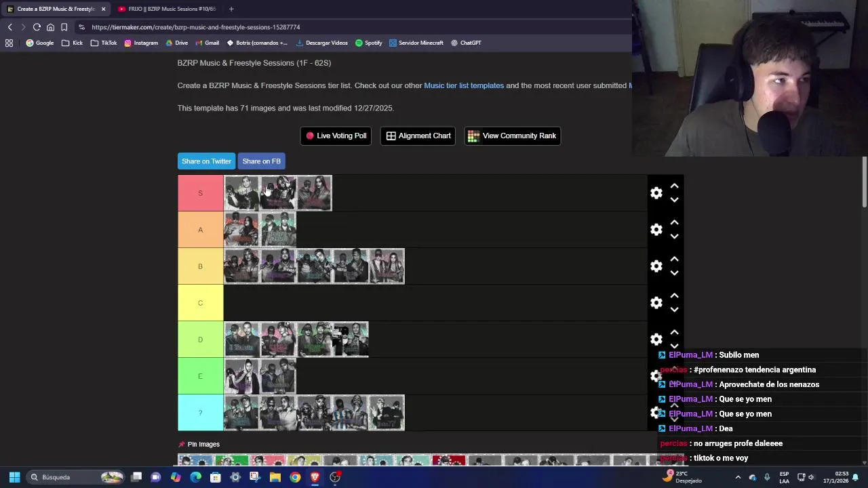Screen dimensions: 868x488
Task: Open settings gear for S tier row
Action: point(656,193)
